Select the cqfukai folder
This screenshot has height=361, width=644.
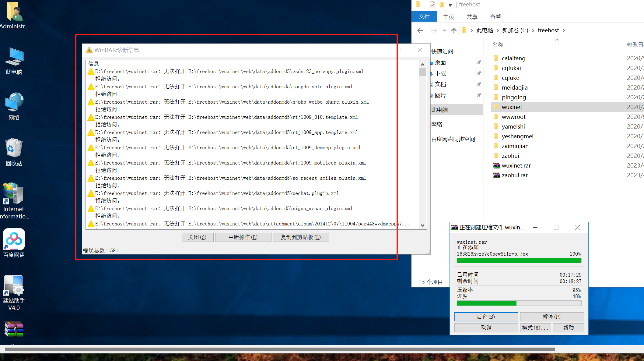click(511, 68)
